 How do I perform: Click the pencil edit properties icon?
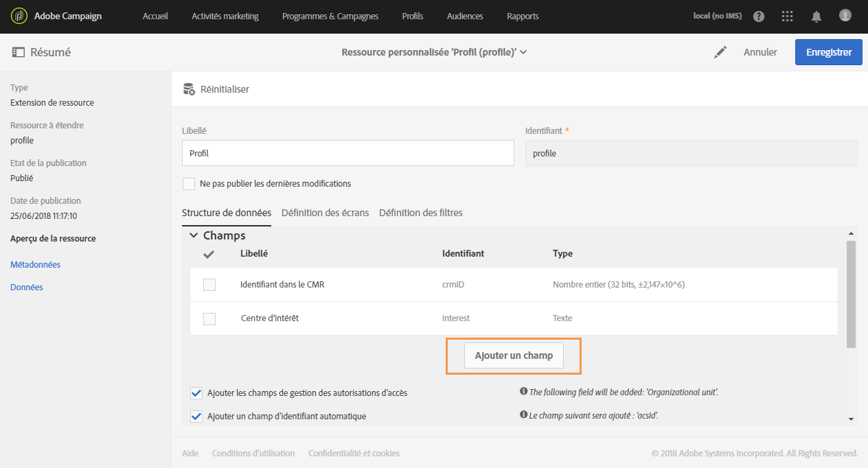(x=720, y=52)
